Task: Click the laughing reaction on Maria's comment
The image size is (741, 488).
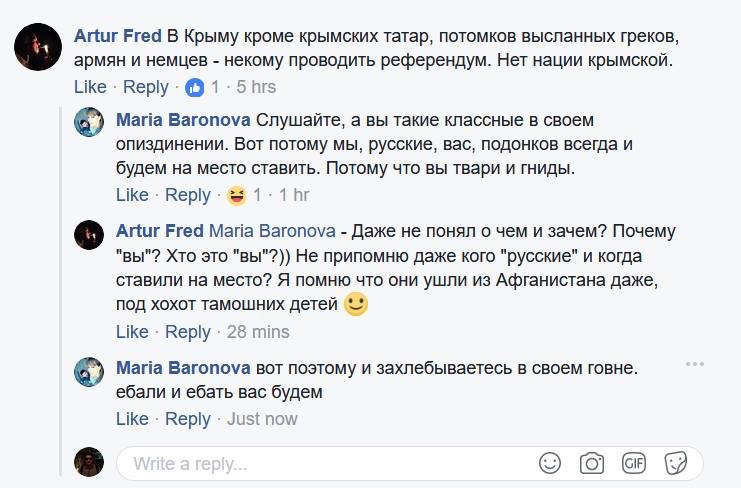Action: tap(236, 195)
